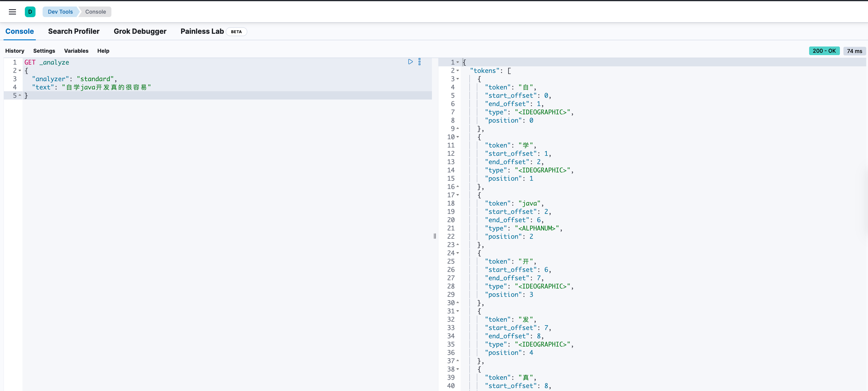The width and height of the screenshot is (868, 391).
Task: Open console Settings
Action: pos(44,51)
